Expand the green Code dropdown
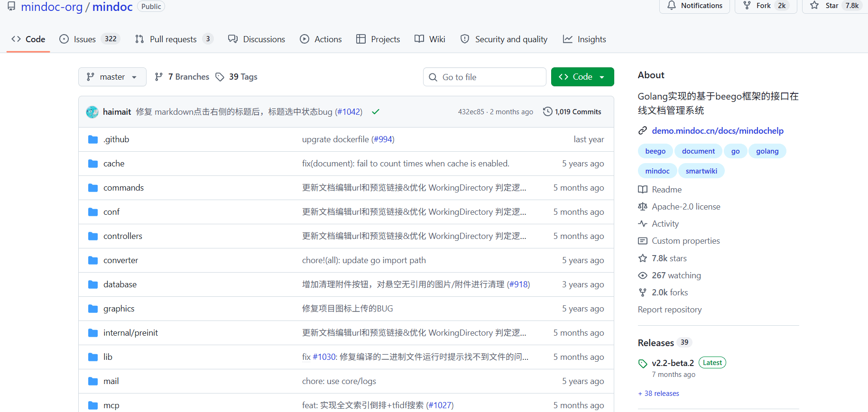Screen dimensions: 868x412 (582, 77)
